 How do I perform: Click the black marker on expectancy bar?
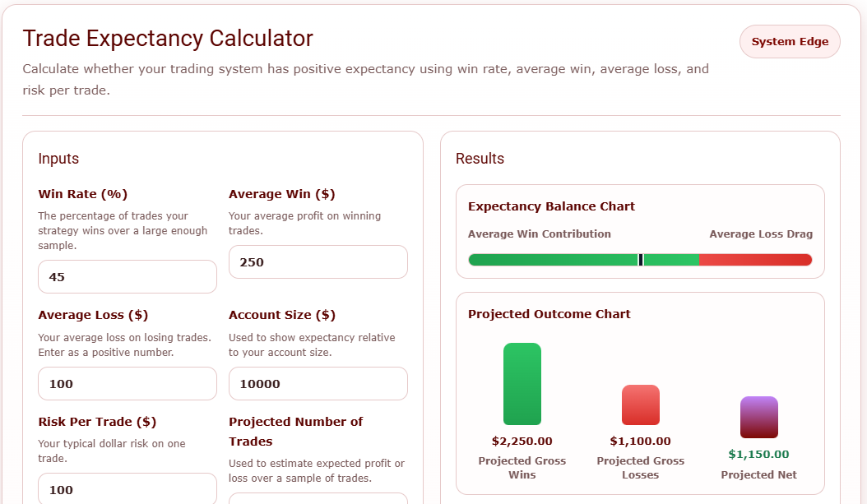point(641,260)
